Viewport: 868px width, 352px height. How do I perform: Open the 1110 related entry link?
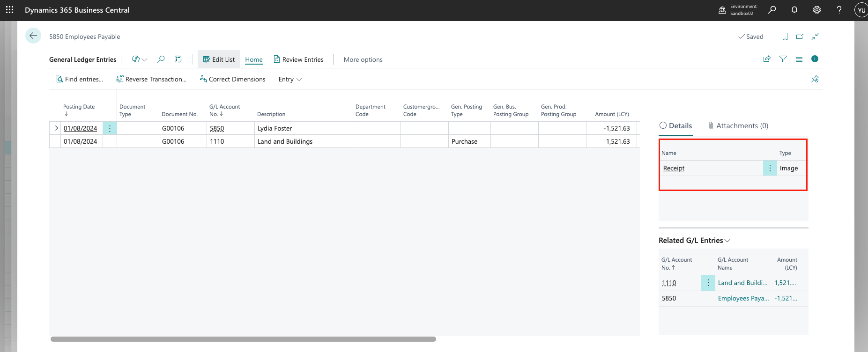click(669, 283)
